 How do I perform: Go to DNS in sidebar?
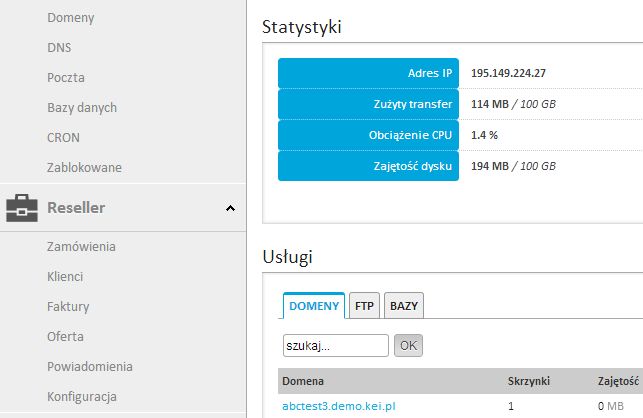pos(59,47)
